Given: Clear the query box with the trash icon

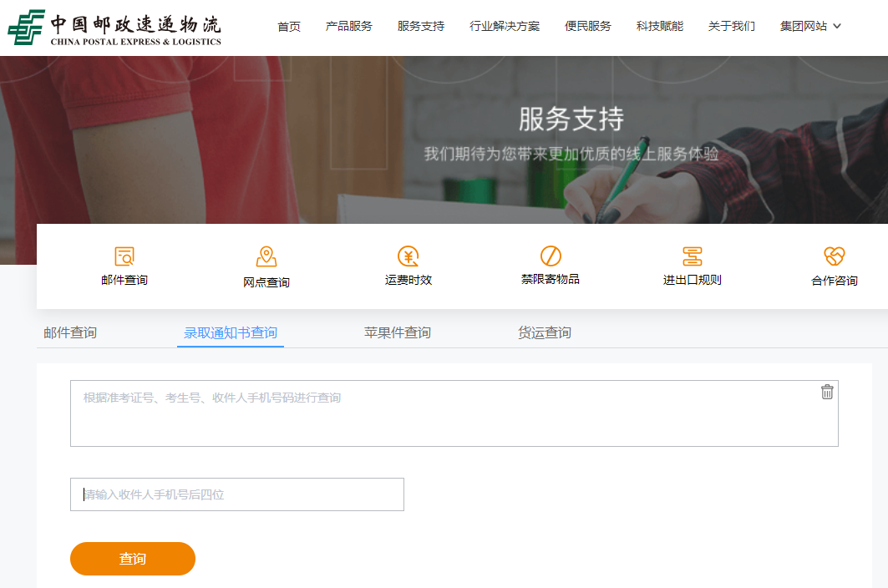Looking at the screenshot, I should point(827,392).
